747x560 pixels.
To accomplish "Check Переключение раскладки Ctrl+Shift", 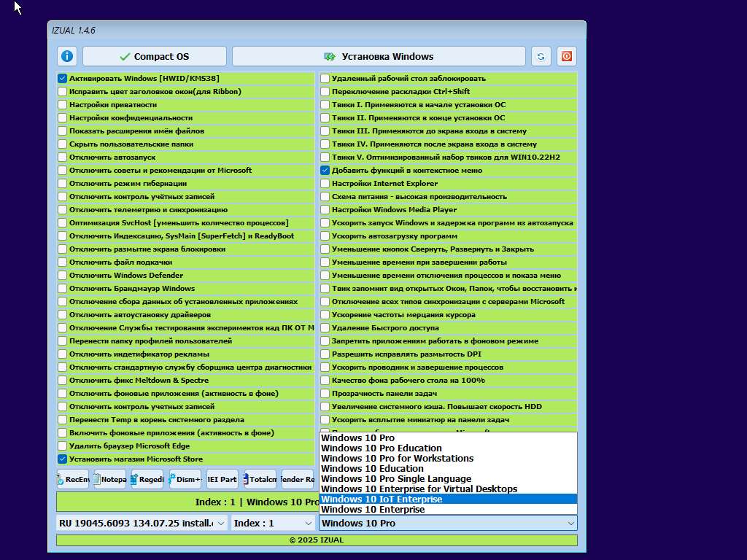I will [x=325, y=91].
